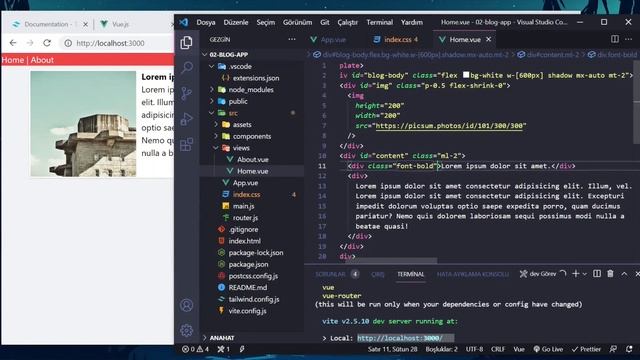Screen dimensions: 640x360
Task: Open localhost:3000 link in terminal
Action: tap(400, 338)
